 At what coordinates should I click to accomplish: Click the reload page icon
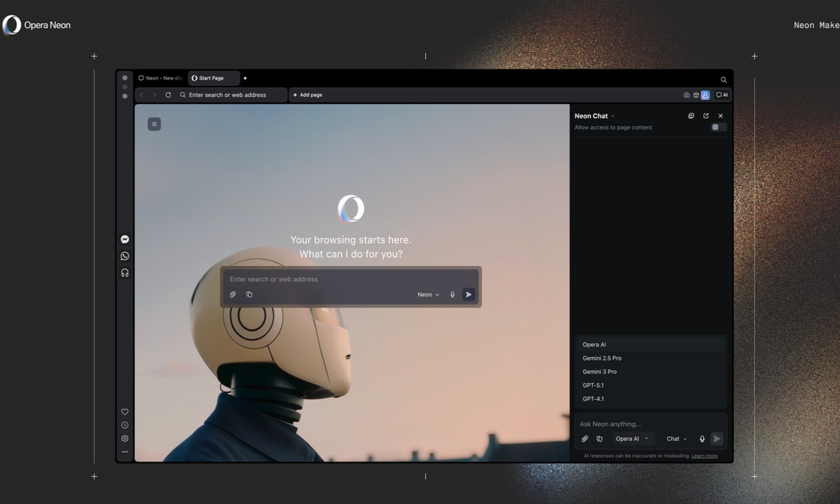click(x=168, y=95)
